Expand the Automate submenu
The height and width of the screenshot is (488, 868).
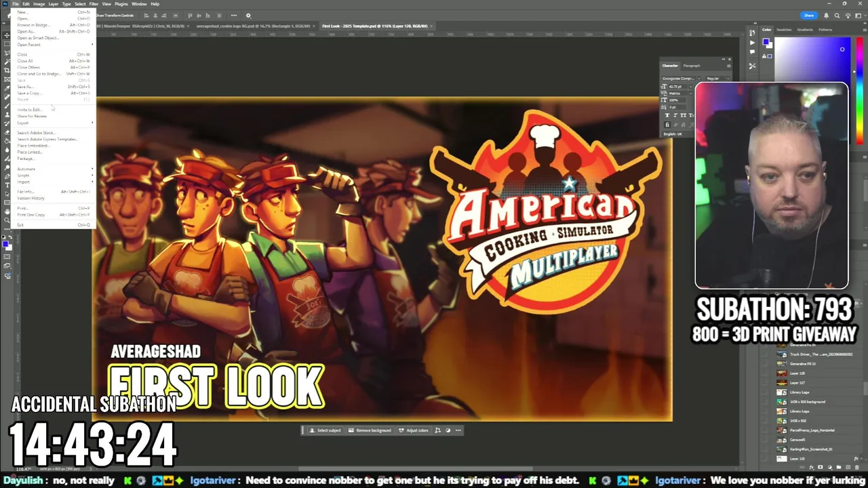pos(54,169)
